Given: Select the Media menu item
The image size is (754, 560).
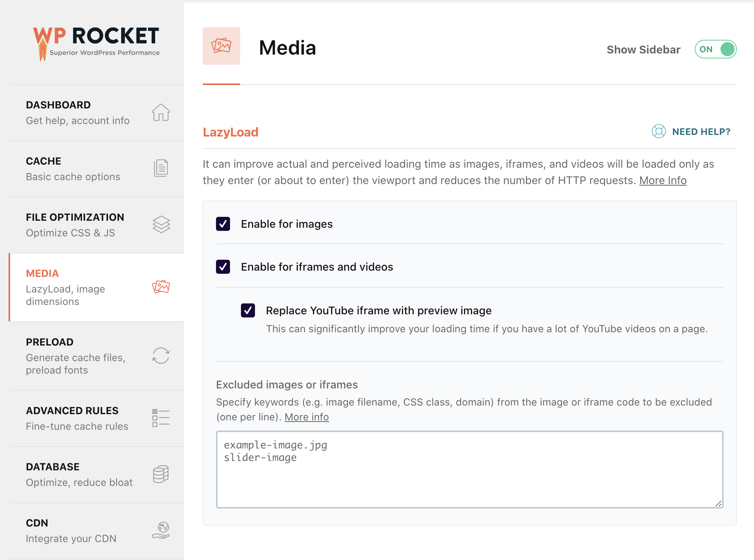Looking at the screenshot, I should [97, 287].
